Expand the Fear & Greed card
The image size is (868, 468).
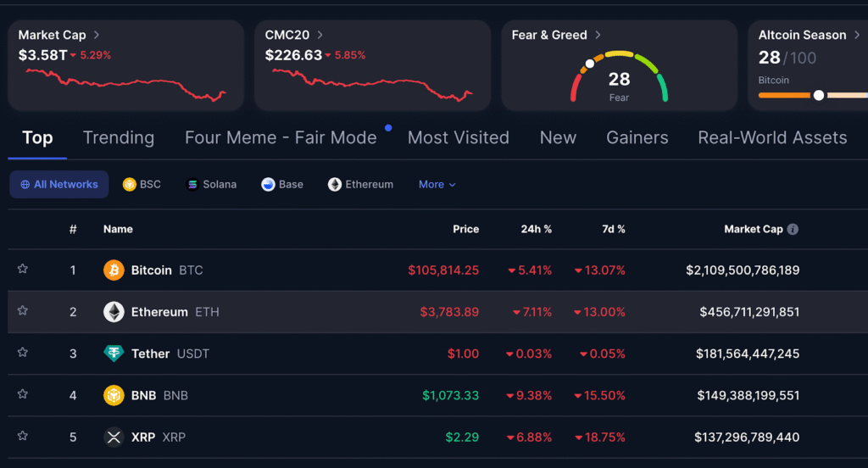click(x=598, y=35)
